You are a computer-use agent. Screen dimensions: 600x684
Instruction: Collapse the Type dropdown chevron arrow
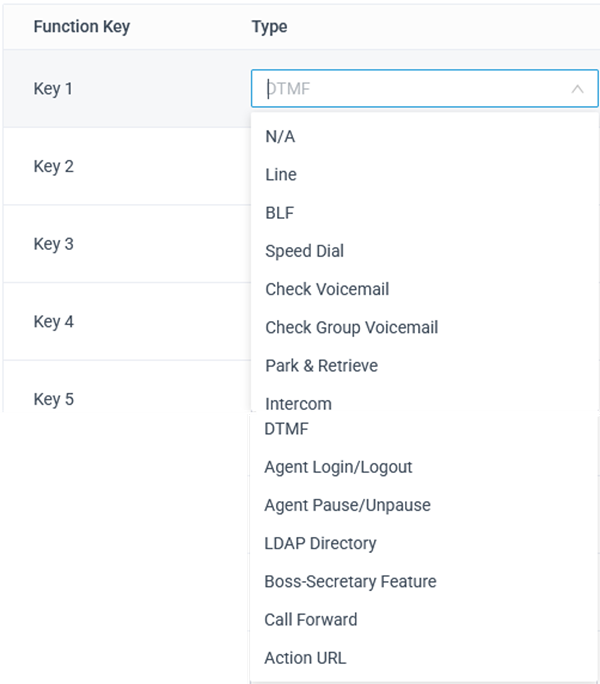point(577,89)
